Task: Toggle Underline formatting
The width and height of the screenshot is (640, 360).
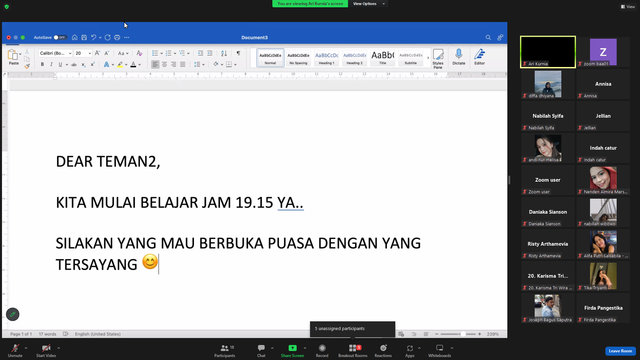Action: [60, 64]
